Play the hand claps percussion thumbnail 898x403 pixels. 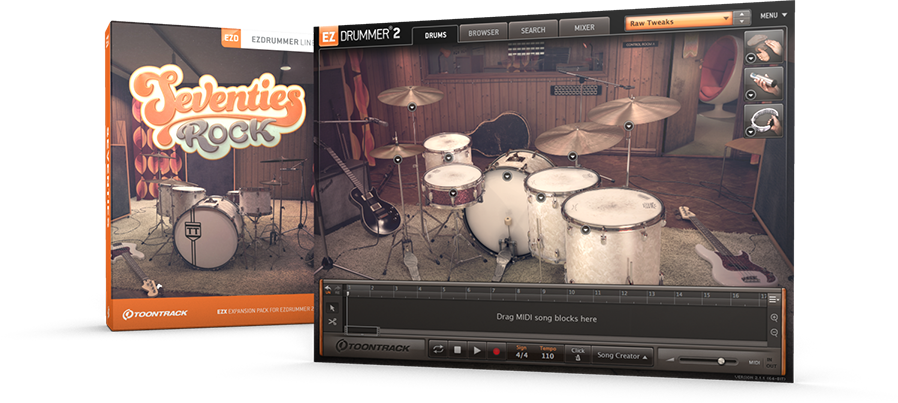[x=765, y=47]
